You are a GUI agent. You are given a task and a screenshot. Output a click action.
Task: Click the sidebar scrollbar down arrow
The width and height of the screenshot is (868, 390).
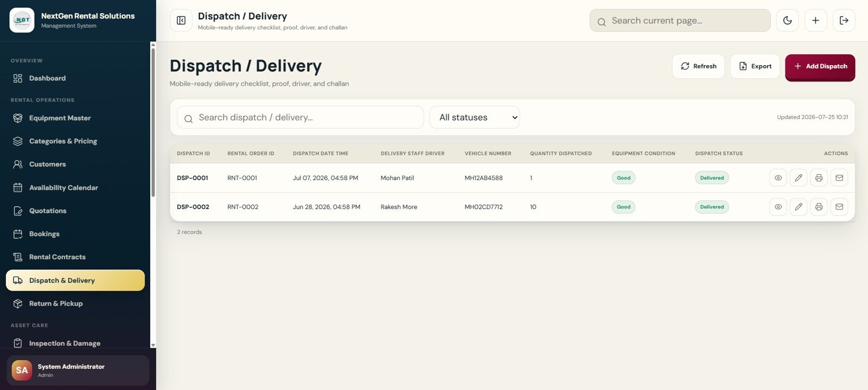tap(153, 345)
